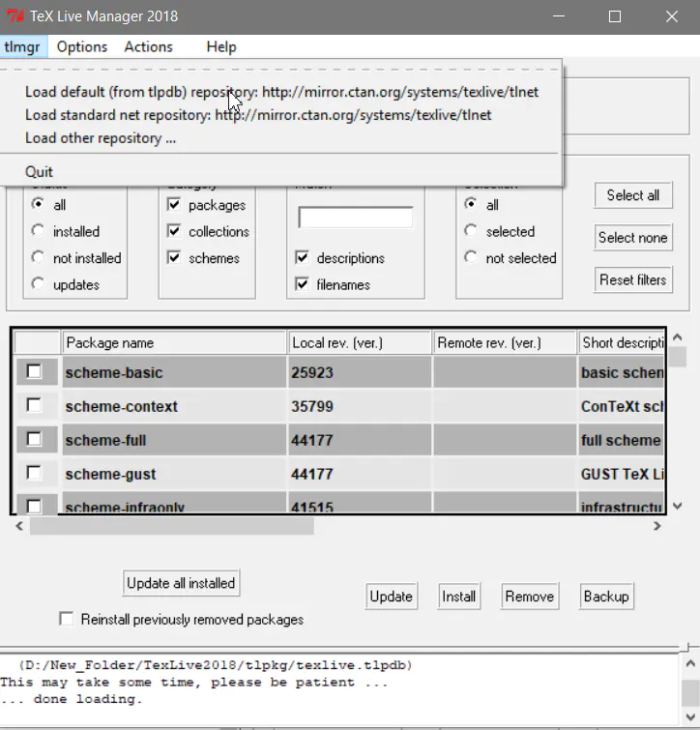Click the package list scroll right arrow

click(x=657, y=526)
